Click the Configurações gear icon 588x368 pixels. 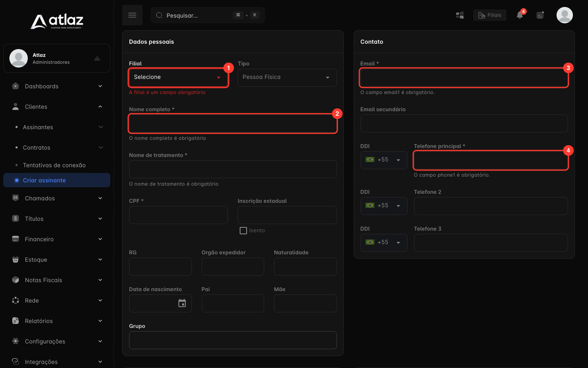point(16,341)
